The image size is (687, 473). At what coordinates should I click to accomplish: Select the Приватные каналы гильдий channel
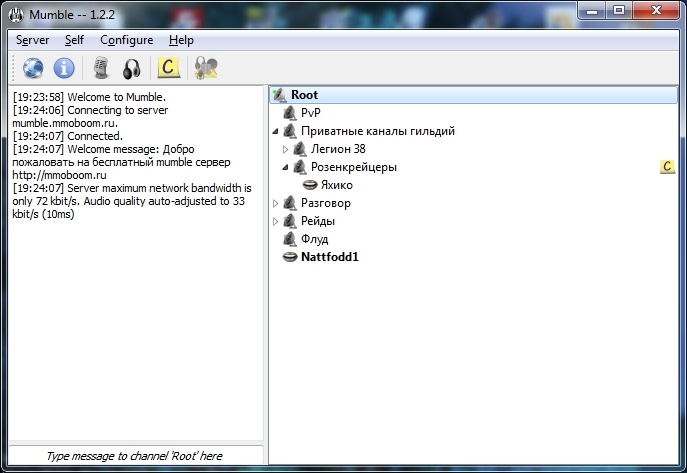point(378,131)
